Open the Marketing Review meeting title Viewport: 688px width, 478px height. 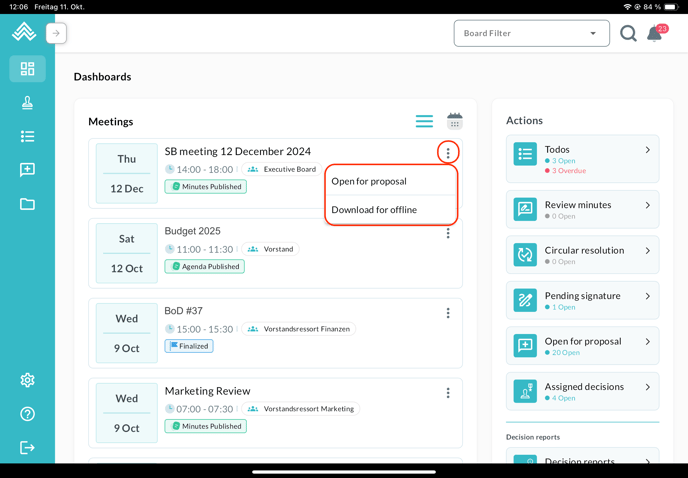click(x=207, y=391)
